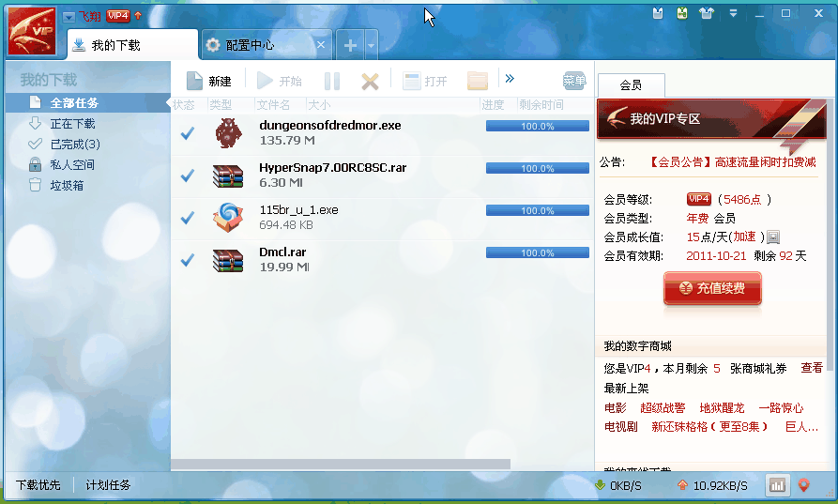Viewport: 838px width, 504px height.
Task: Sort by 文件名 column header
Action: point(273,105)
